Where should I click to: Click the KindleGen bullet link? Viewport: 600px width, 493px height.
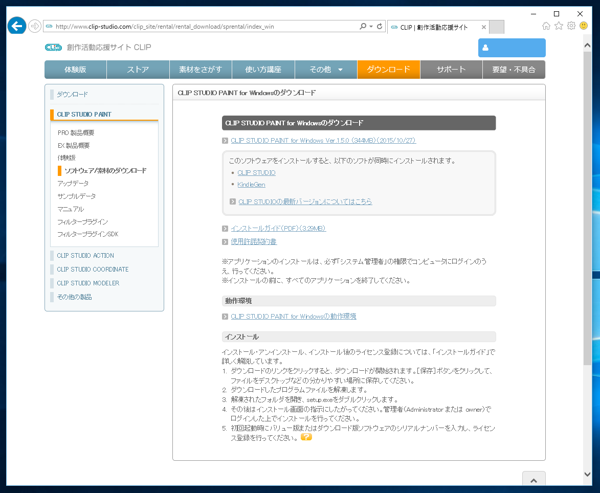click(251, 185)
